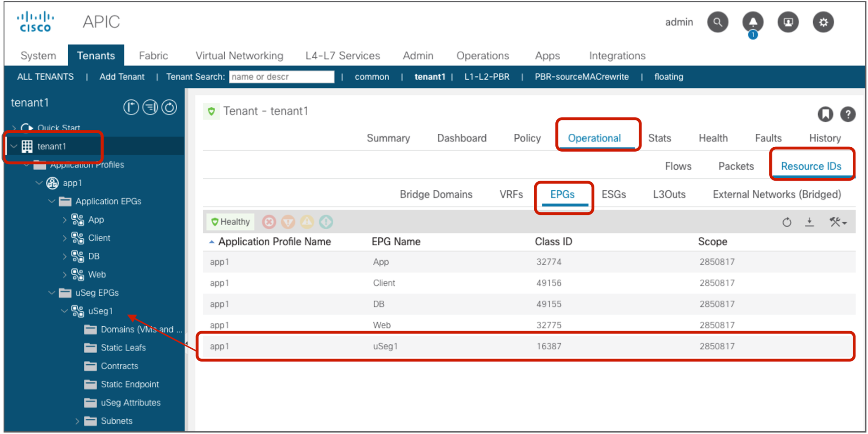This screenshot has width=868, height=434.
Task: Open the search magnifier icon in header
Action: click(x=717, y=22)
